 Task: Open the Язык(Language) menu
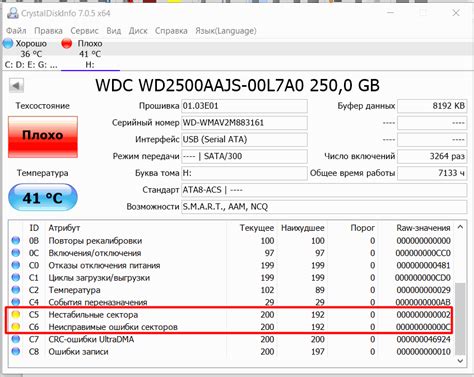point(226,31)
